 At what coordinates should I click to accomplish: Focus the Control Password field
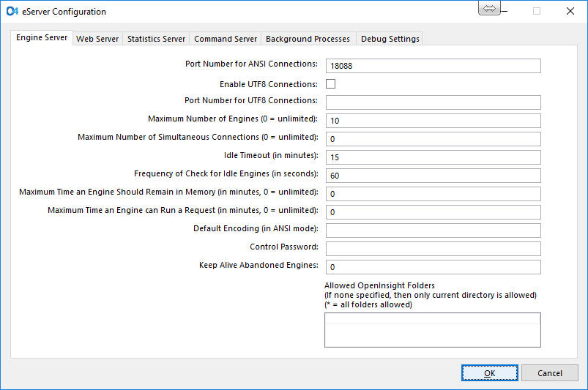pyautogui.click(x=433, y=249)
